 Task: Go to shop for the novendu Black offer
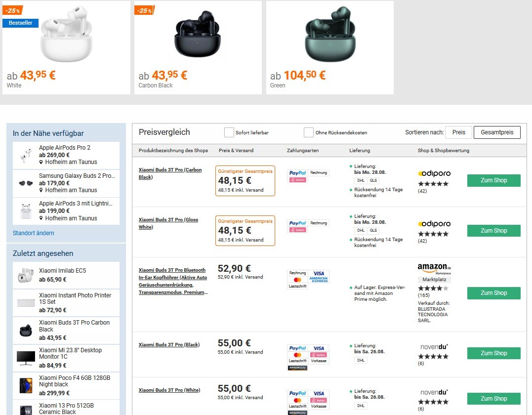(493, 353)
